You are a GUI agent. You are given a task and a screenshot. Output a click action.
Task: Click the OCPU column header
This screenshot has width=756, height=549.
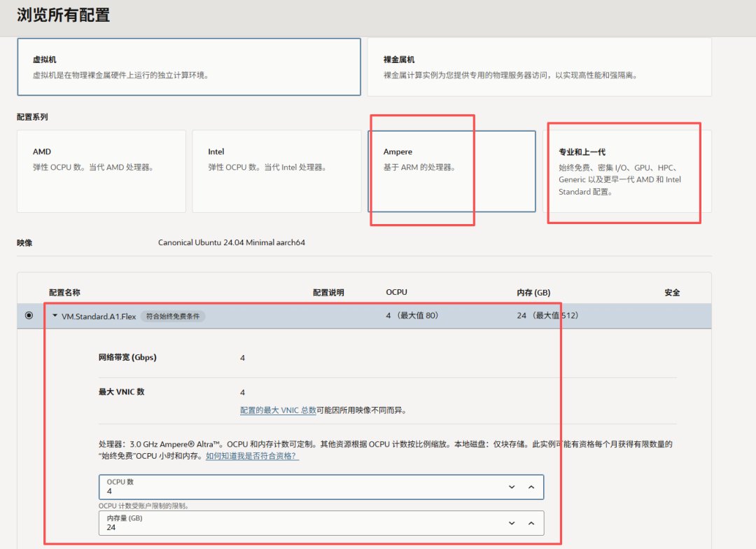[396, 292]
